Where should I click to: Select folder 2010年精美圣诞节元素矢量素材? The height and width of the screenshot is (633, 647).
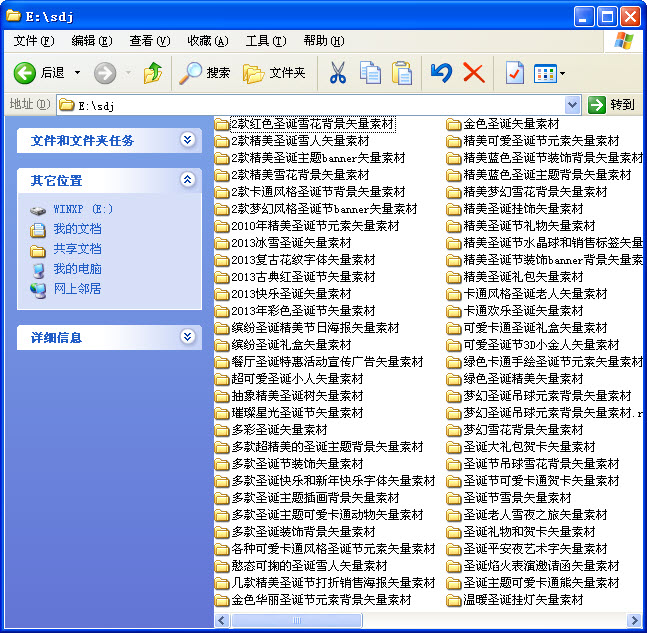pyautogui.click(x=315, y=226)
